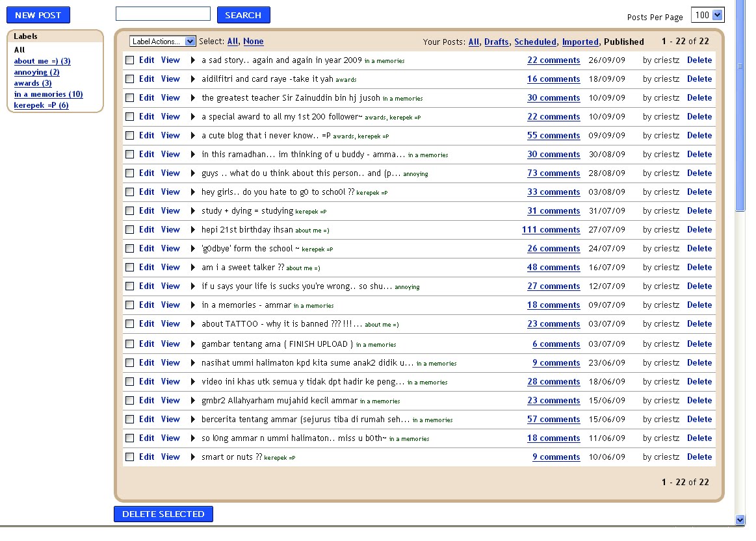Image resolution: width=756 pixels, height=541 pixels.
Task: Mark the 'smart or nuts ??' post checkbox
Action: [130, 457]
